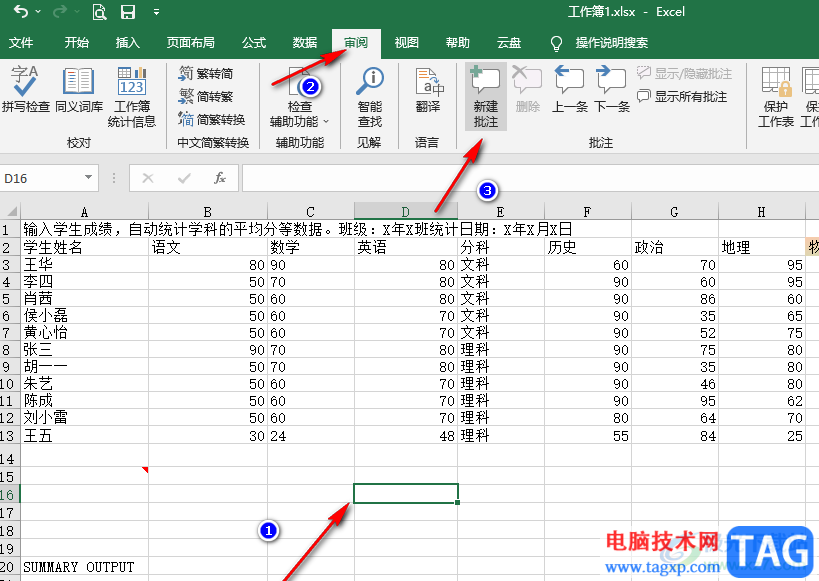The width and height of the screenshot is (819, 581).
Task: Select column B header
Action: (208, 212)
